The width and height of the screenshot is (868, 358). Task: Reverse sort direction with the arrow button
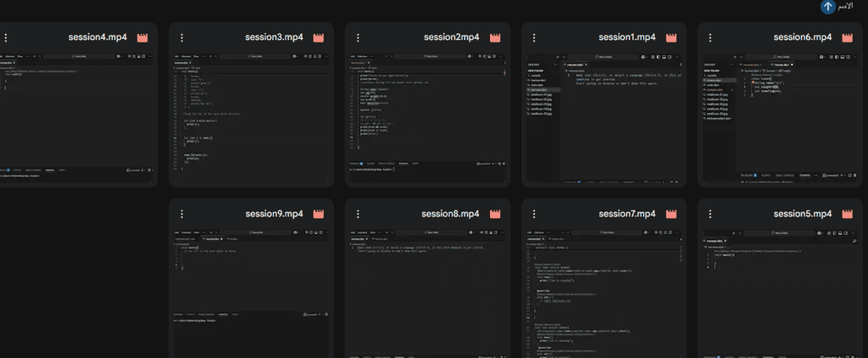tap(827, 7)
